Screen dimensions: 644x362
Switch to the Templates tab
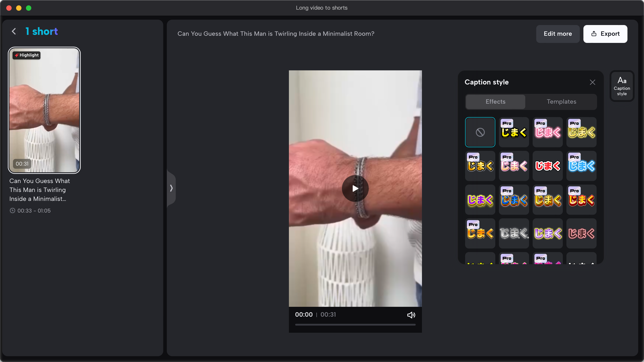pos(561,102)
